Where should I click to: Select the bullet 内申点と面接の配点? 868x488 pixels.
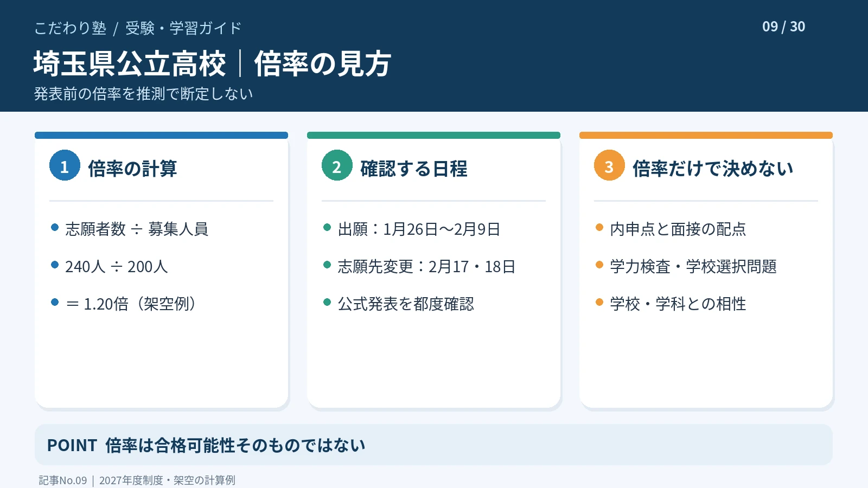[x=678, y=229]
